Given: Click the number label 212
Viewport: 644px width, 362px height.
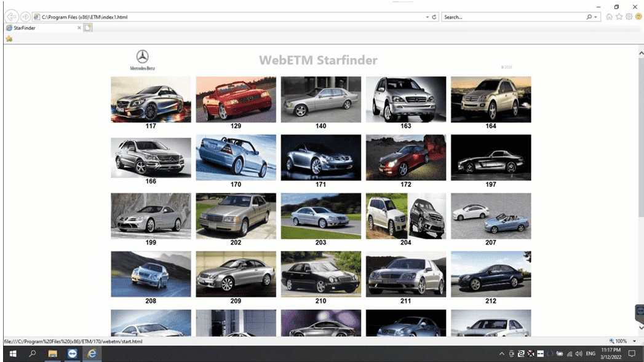Looking at the screenshot, I should coord(491,301).
